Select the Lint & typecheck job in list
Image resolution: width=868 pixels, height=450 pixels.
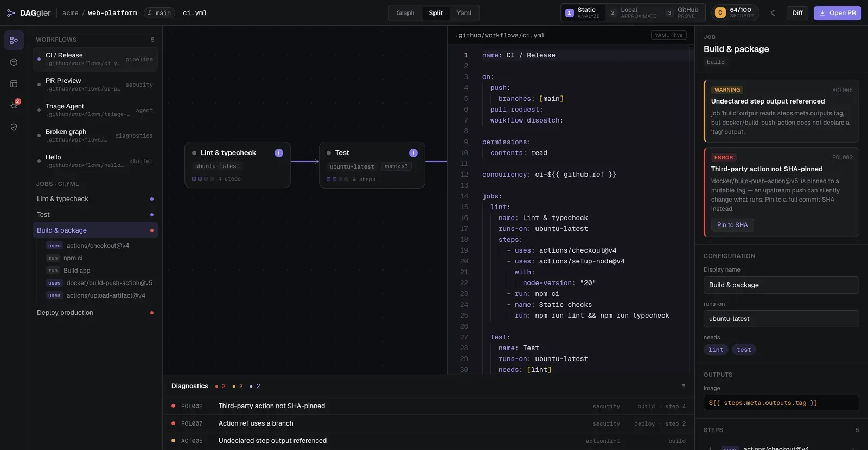(95, 199)
